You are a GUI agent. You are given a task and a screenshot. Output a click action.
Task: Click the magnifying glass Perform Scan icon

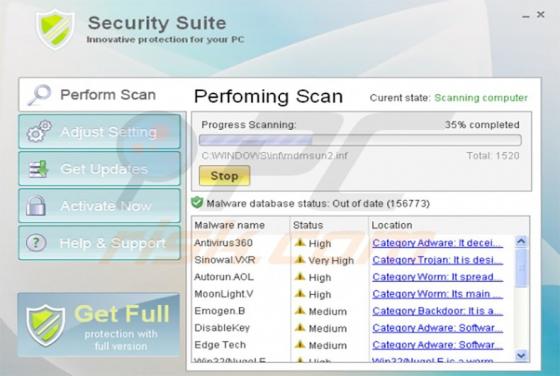pyautogui.click(x=39, y=95)
